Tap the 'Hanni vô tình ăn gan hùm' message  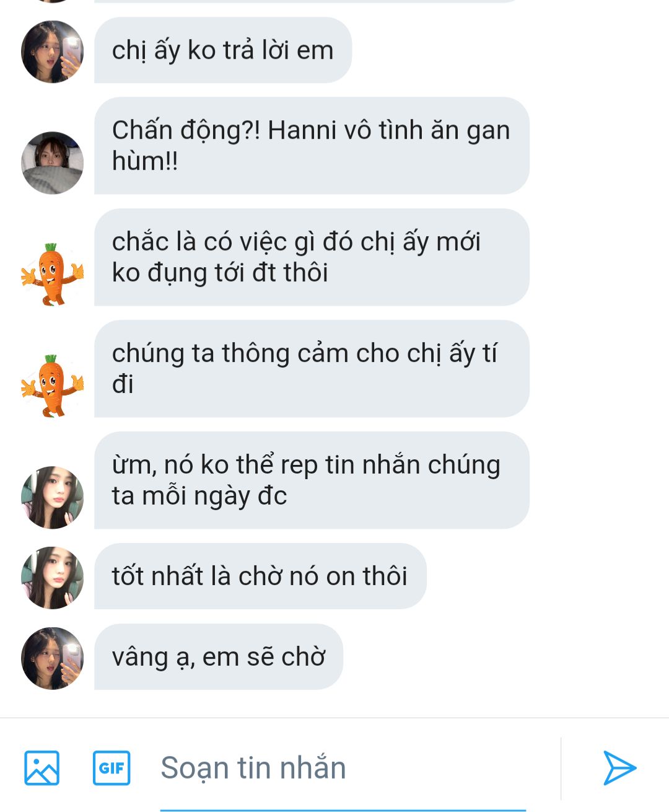click(x=312, y=146)
